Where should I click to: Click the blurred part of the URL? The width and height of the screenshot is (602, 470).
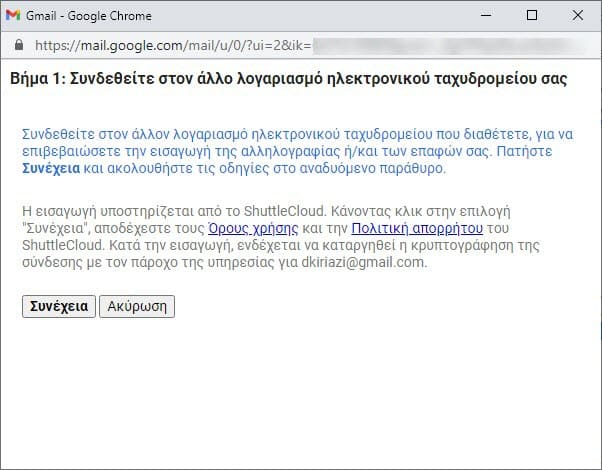(450, 46)
